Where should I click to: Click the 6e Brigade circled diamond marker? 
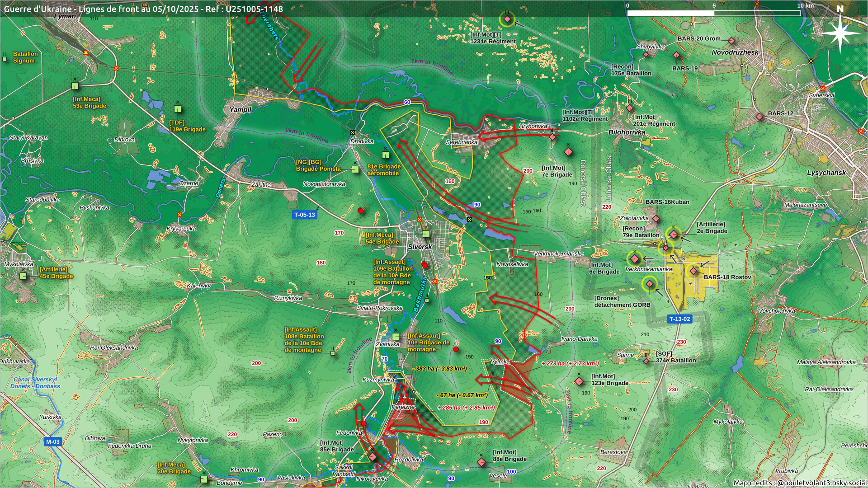pyautogui.click(x=635, y=259)
